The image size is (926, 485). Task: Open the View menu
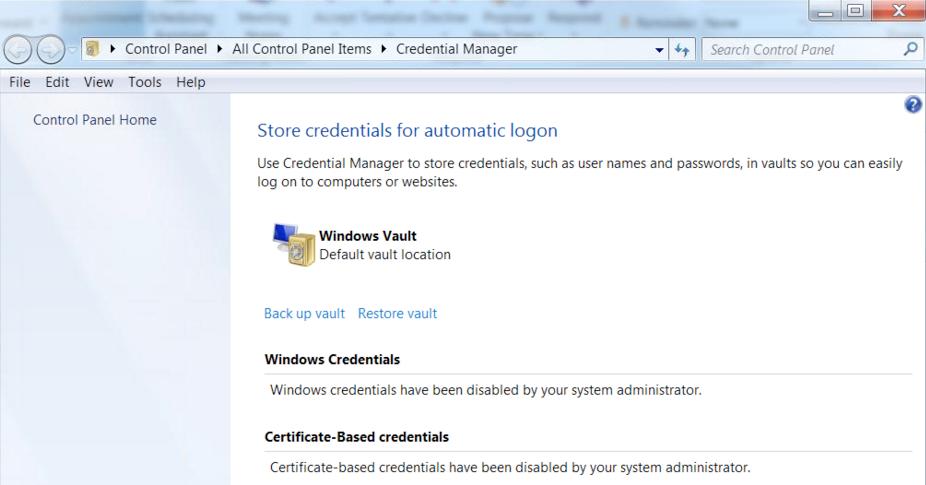tap(99, 82)
